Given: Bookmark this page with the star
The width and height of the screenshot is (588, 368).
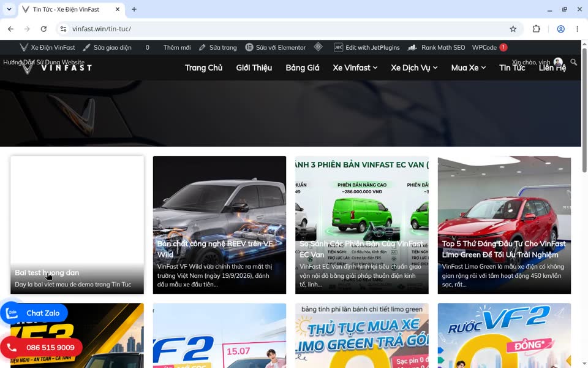Looking at the screenshot, I should (513, 29).
